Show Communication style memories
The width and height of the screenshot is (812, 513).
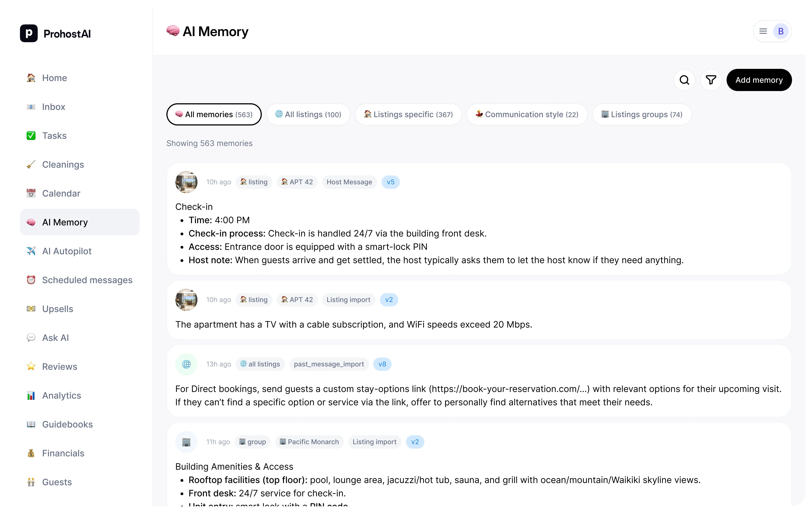(x=527, y=114)
